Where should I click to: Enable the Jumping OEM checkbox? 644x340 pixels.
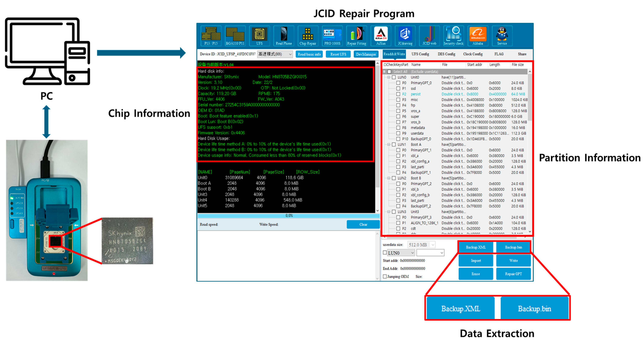click(x=385, y=276)
